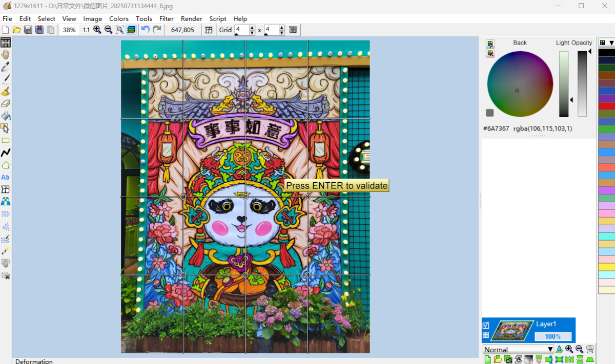
Task: Click the Undo arrow in toolbar
Action: pyautogui.click(x=146, y=30)
